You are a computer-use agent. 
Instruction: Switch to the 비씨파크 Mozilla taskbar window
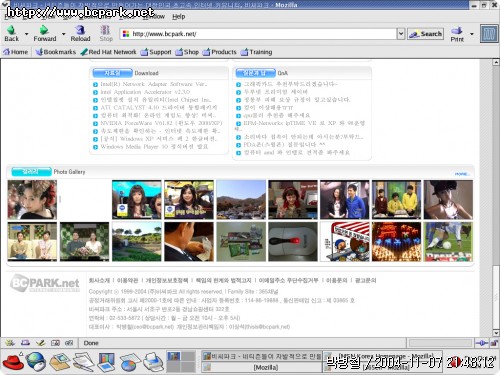(262, 356)
